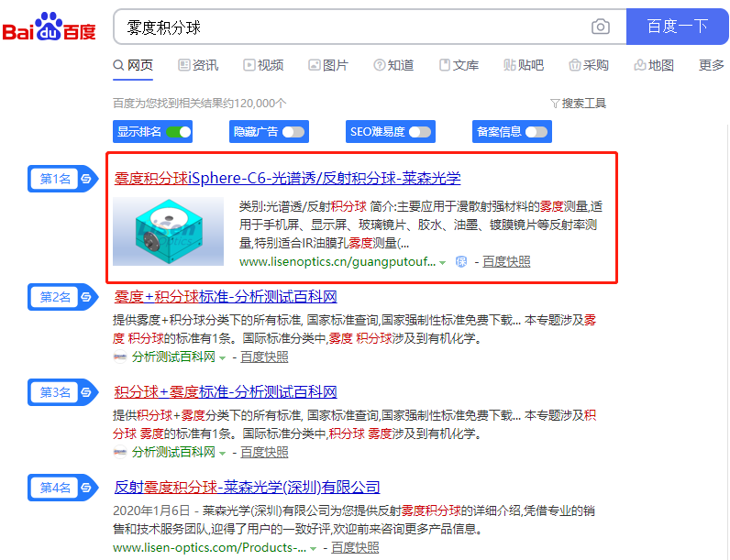Click the refresh icon on 第1名 badge
The image size is (730, 560).
tap(86, 179)
